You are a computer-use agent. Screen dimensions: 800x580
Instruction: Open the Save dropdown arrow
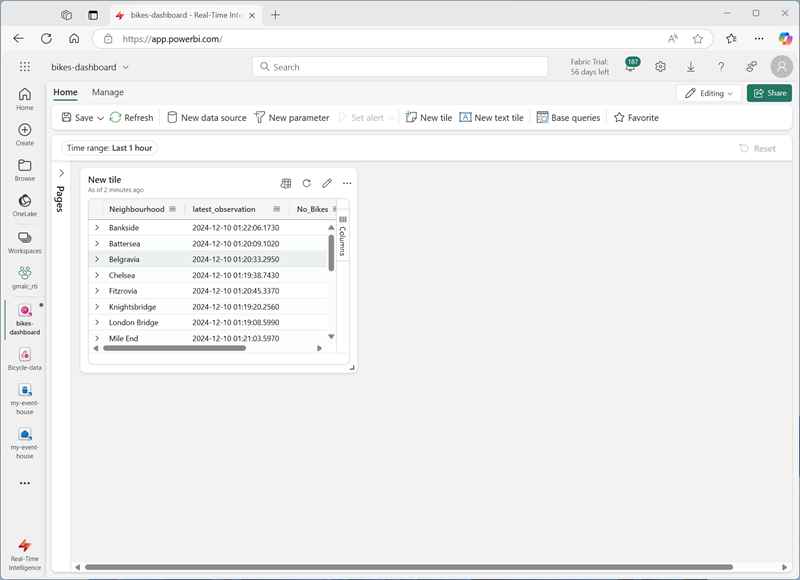tap(101, 118)
